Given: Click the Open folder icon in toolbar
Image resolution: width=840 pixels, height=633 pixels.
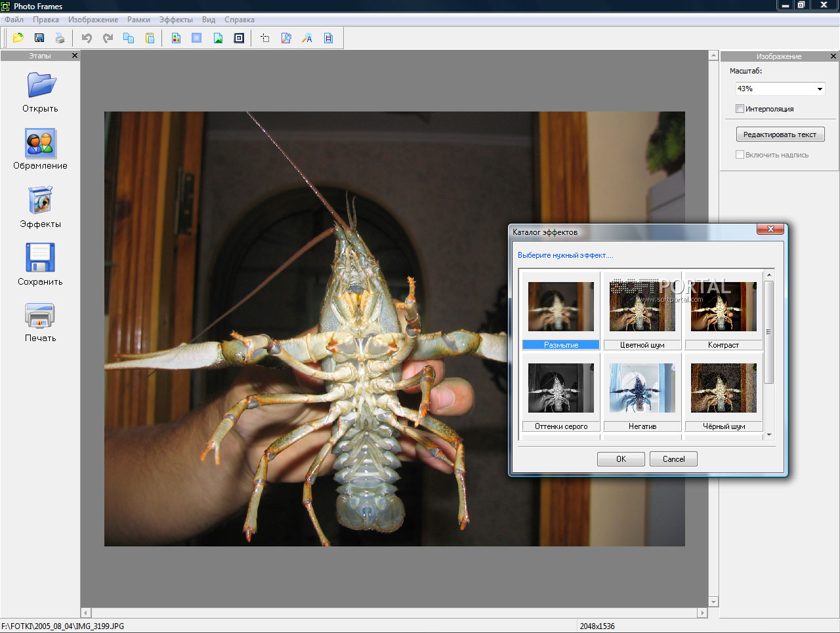Looking at the screenshot, I should (18, 38).
